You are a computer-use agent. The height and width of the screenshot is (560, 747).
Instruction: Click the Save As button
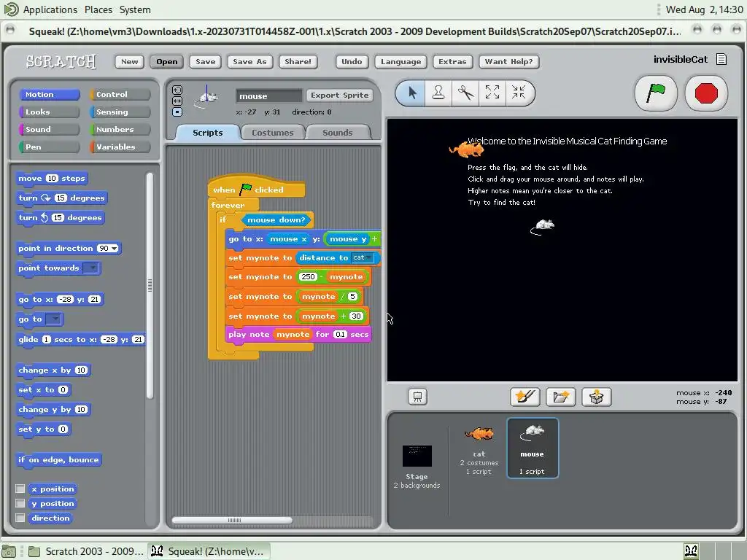pyautogui.click(x=249, y=61)
